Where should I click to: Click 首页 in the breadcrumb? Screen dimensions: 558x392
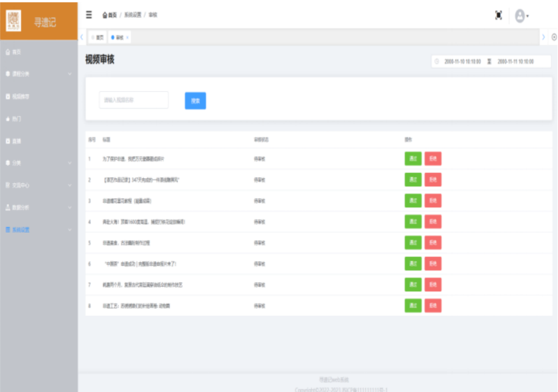click(109, 15)
